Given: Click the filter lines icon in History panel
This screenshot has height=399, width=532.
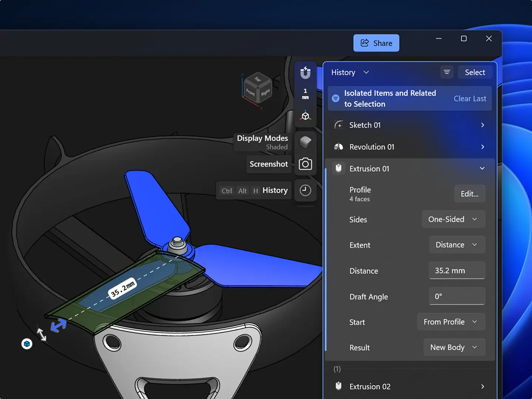Looking at the screenshot, I should tap(447, 72).
